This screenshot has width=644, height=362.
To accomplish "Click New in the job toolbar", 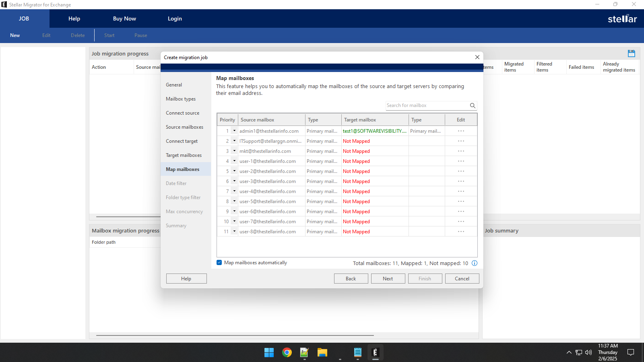I will (x=15, y=35).
